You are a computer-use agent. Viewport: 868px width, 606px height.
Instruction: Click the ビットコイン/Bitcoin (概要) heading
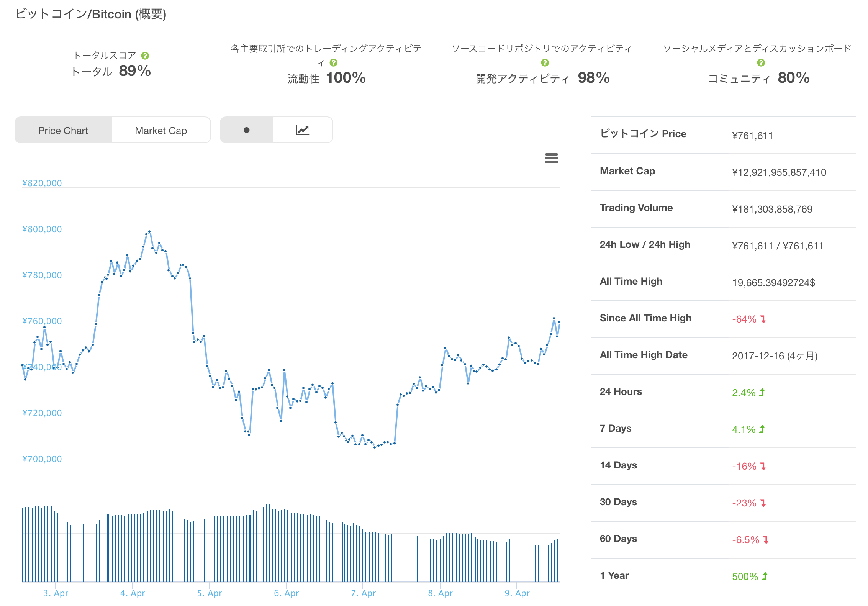tap(91, 14)
